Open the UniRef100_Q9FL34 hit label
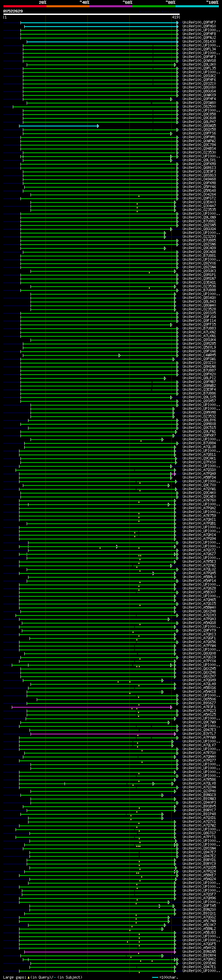Image resolution: width=222 pixels, height=980 pixels. (x=199, y=49)
